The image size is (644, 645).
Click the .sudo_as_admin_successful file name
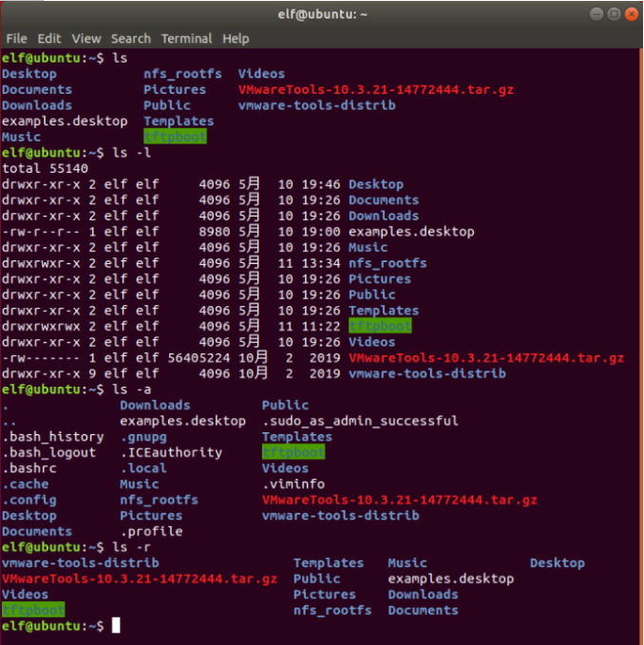tap(360, 421)
